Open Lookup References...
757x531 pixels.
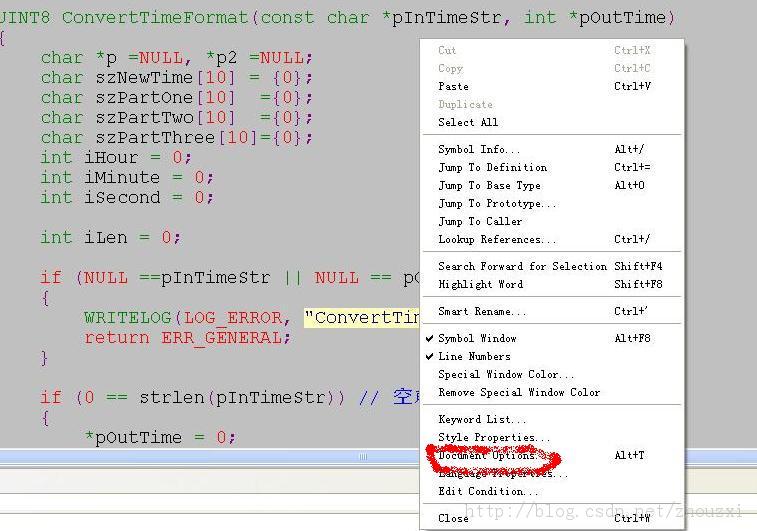click(x=551, y=239)
